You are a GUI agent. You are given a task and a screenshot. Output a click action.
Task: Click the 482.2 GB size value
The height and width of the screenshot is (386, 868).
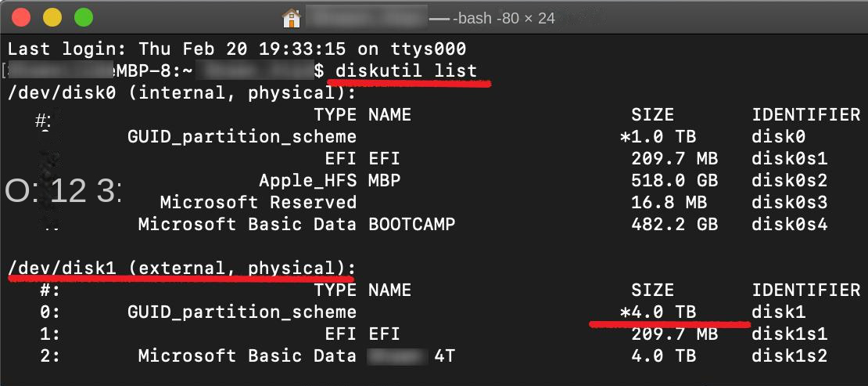[x=674, y=225]
